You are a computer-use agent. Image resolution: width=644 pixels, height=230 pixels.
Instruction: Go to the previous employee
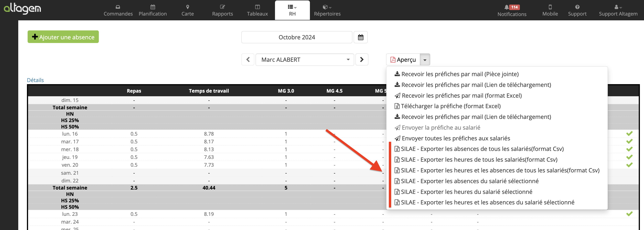pos(248,59)
